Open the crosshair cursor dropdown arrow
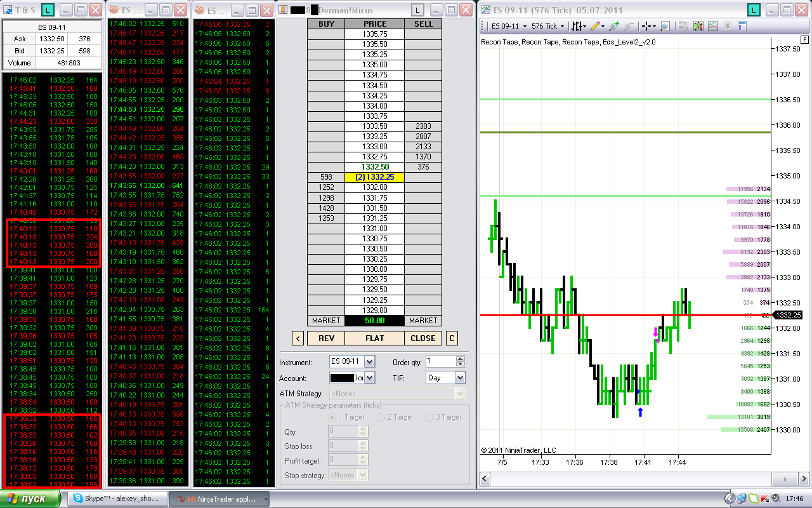This screenshot has height=508, width=812. (654, 26)
